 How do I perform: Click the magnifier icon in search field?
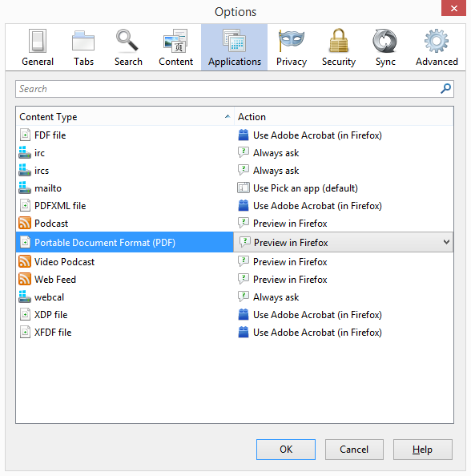(445, 89)
